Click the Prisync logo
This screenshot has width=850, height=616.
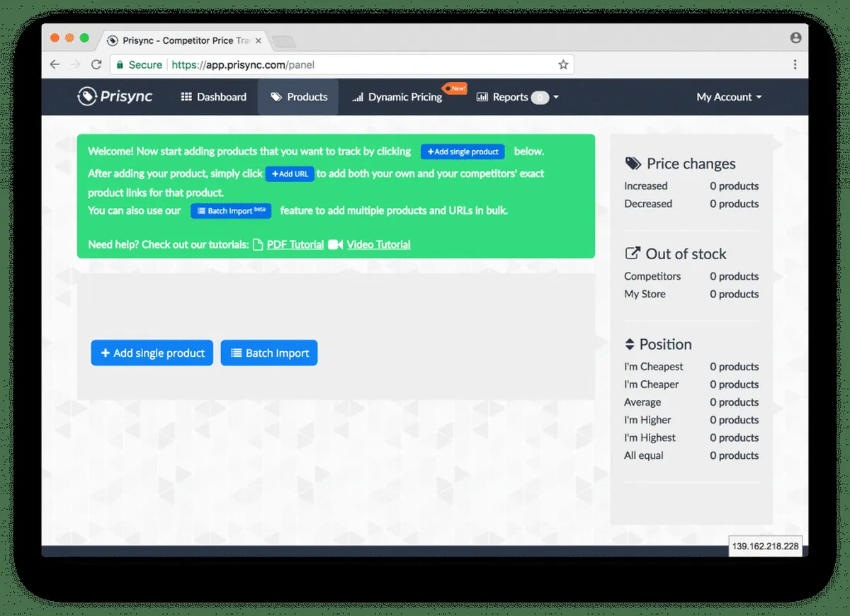tap(115, 96)
